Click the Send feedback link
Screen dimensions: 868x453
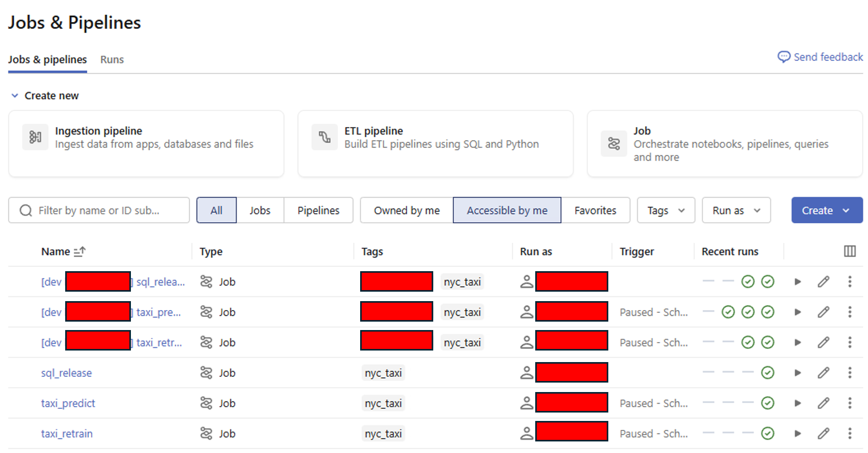(820, 57)
